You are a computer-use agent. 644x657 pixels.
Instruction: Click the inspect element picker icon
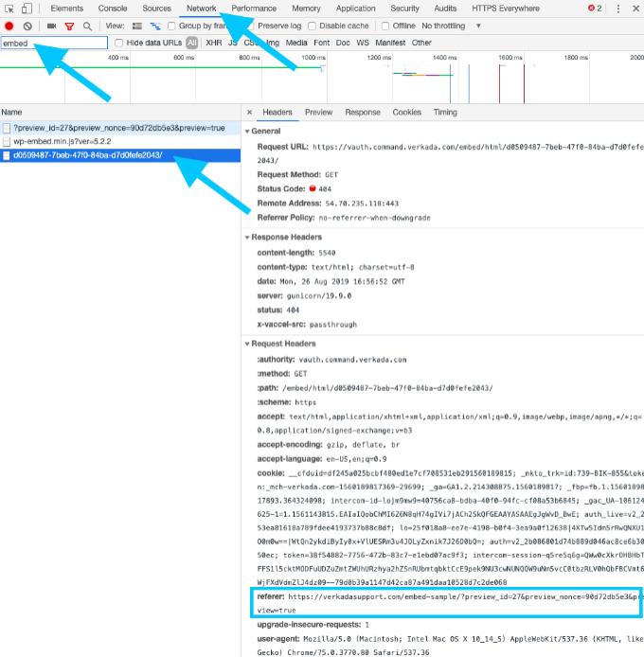pos(9,8)
